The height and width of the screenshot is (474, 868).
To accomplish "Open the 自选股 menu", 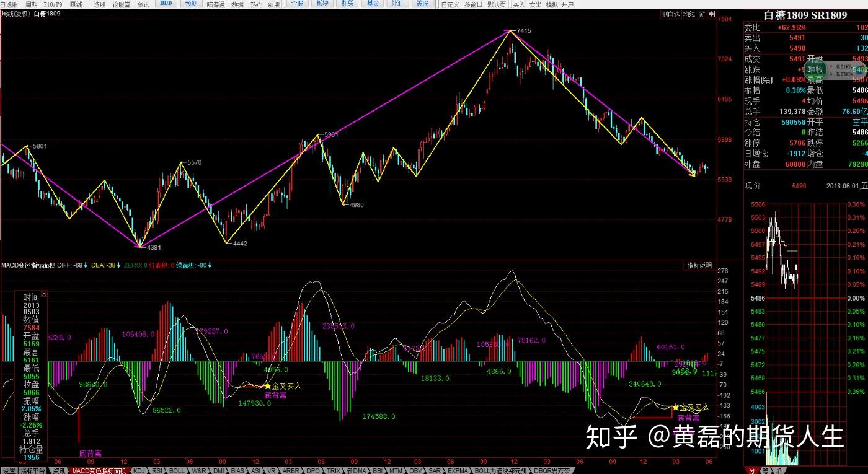I will point(9,4).
